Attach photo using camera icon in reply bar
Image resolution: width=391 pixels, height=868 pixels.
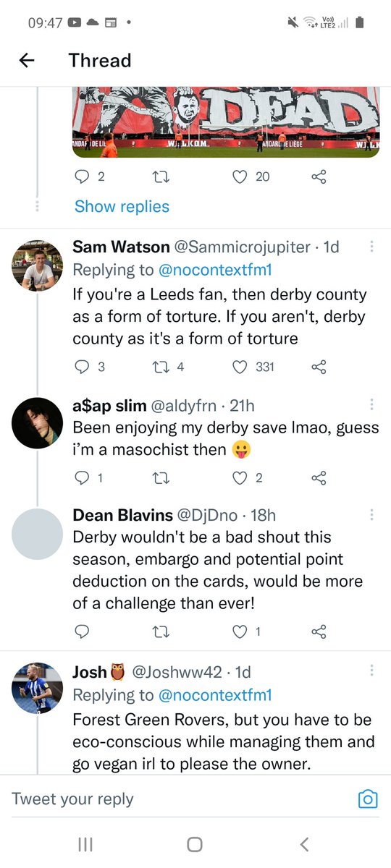click(x=369, y=799)
